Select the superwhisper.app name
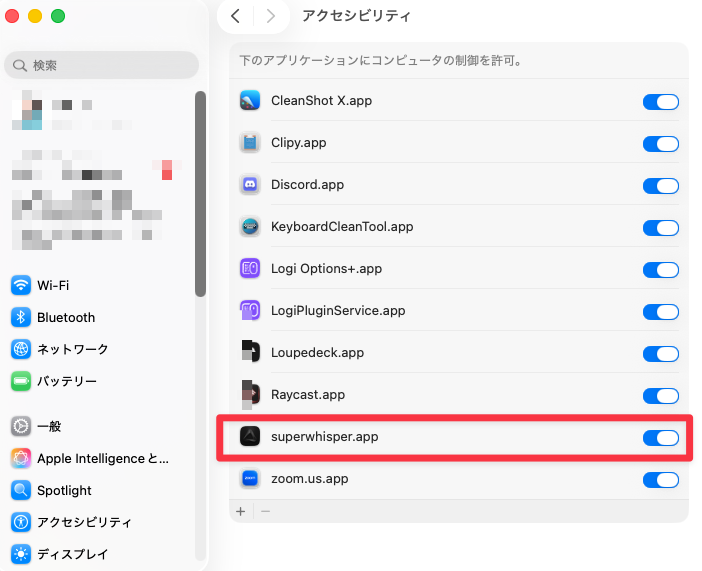 tap(325, 436)
